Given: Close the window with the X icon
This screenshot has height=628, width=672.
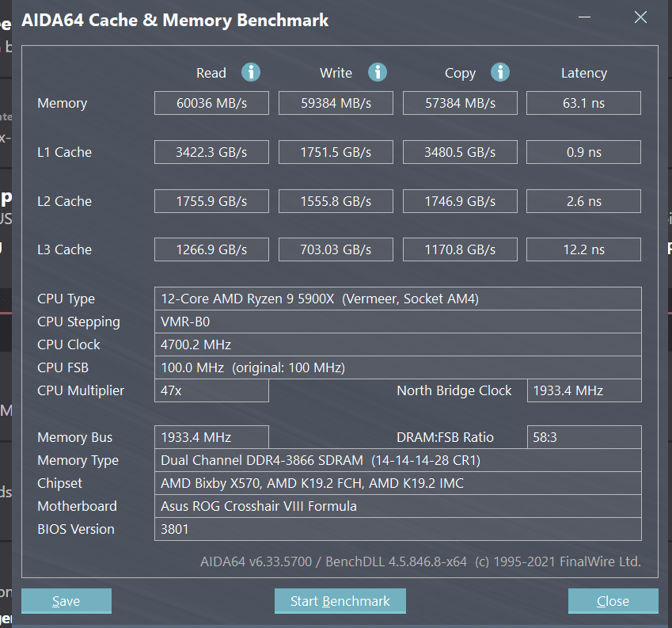Looking at the screenshot, I should [640, 17].
